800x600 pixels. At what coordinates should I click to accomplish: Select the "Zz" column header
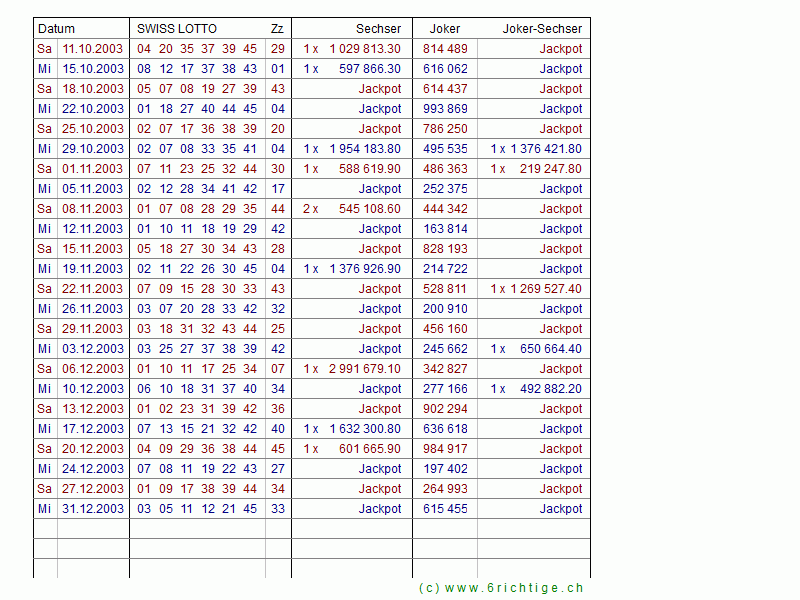(277, 29)
